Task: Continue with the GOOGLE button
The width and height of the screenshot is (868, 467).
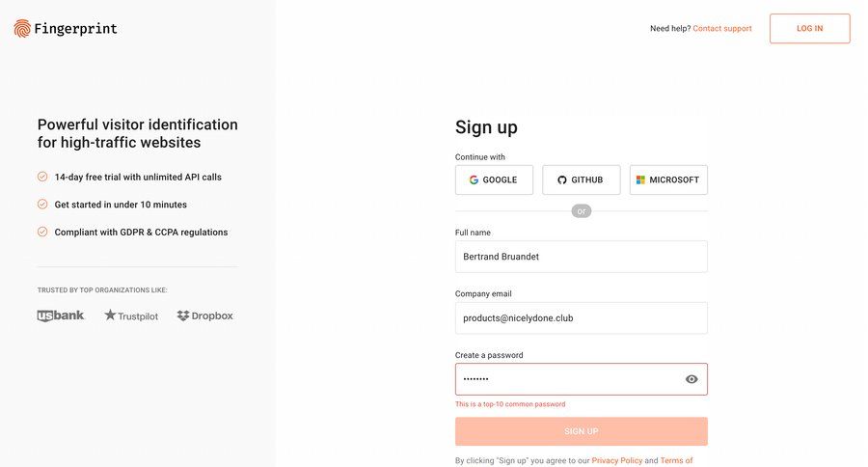Action: (494, 180)
